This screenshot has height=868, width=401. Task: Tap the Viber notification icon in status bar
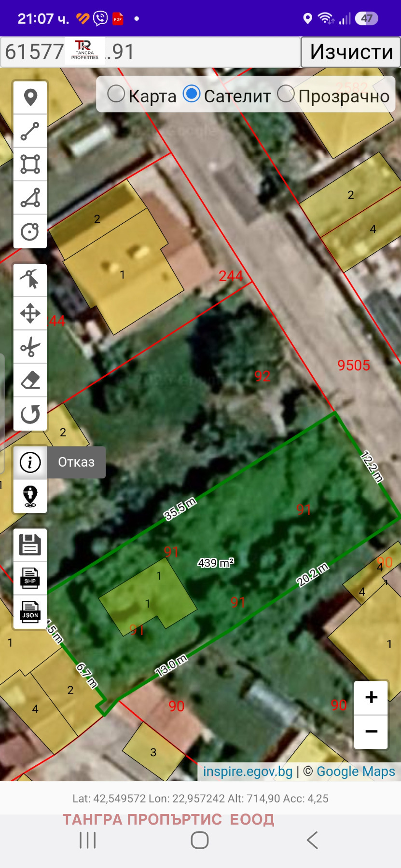[100, 19]
